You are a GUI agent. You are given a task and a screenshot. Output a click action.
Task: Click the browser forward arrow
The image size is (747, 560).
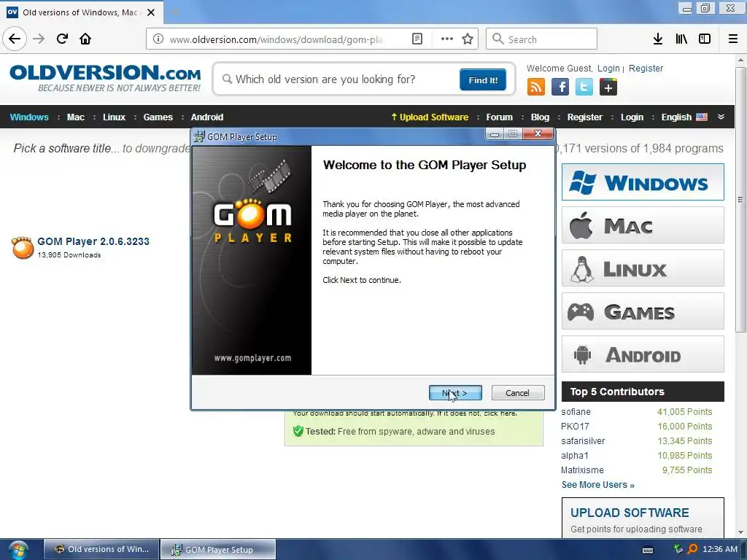point(39,39)
